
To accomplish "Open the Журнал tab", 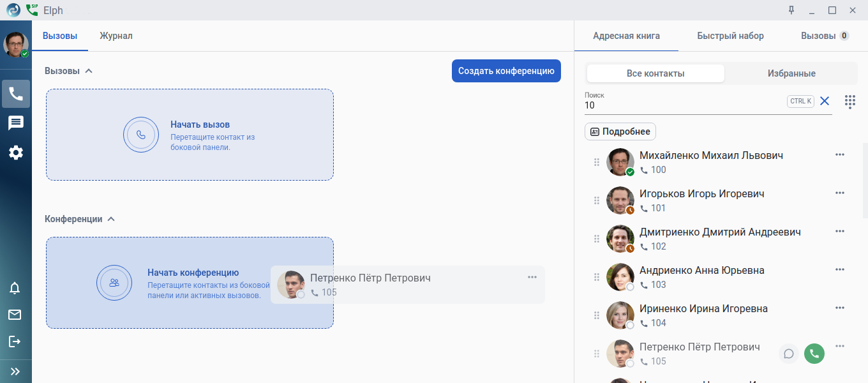I will (116, 36).
